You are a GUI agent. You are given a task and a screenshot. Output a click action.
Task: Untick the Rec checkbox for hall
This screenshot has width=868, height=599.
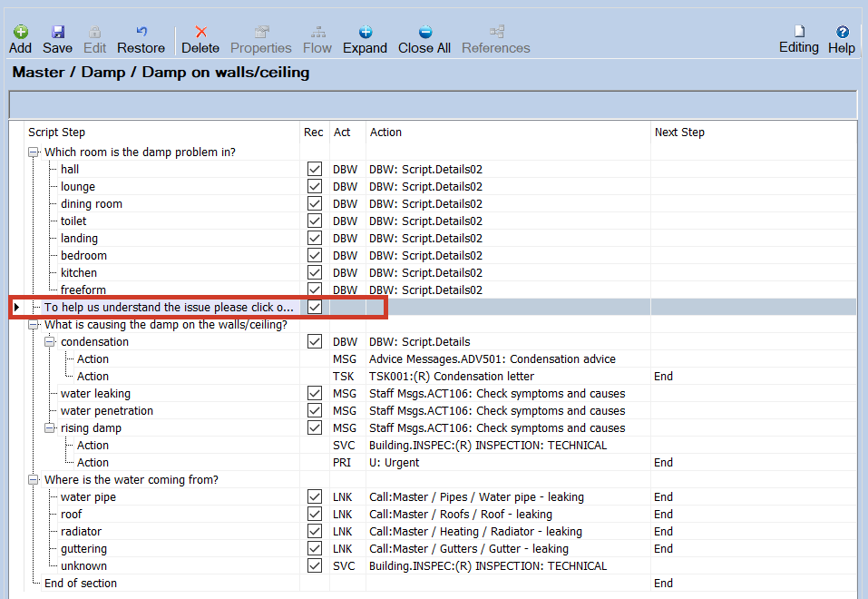tap(315, 170)
